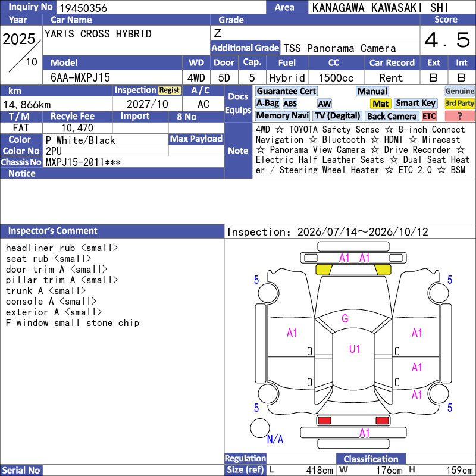This screenshot has width=476, height=476.
Task: Click the Memory Navi equipment badge
Action: [x=282, y=115]
